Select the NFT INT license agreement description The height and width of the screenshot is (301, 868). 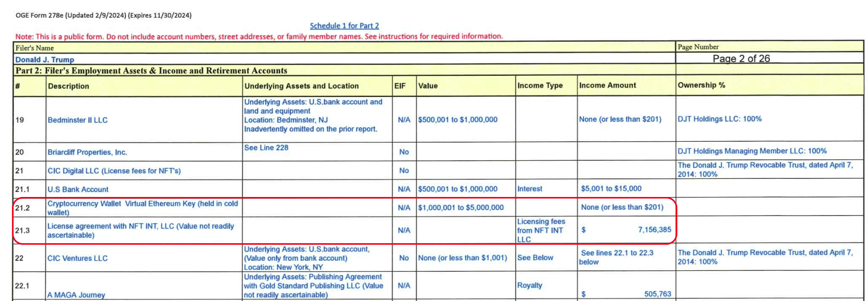point(140,231)
